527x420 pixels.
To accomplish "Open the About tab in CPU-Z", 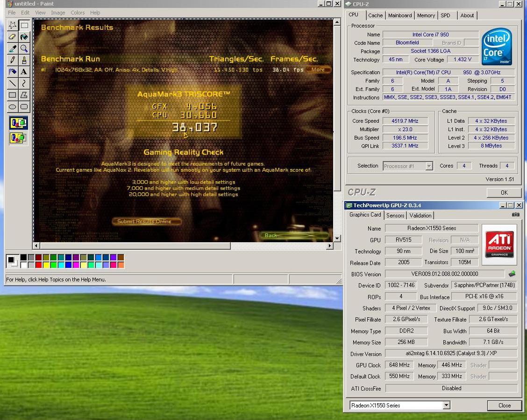I will (x=467, y=15).
